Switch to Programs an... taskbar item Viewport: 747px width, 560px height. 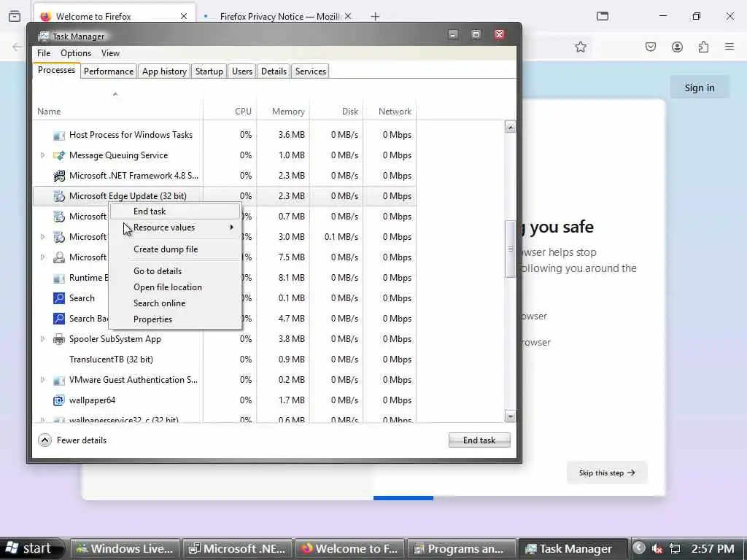pos(460,549)
